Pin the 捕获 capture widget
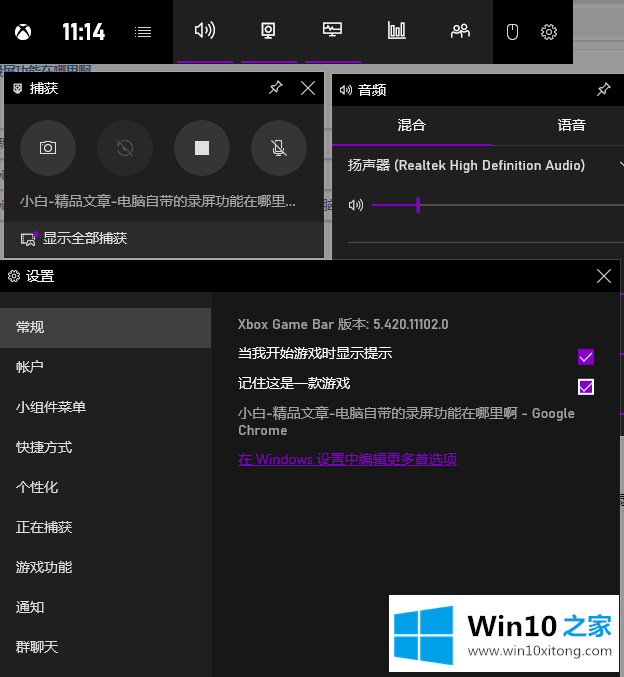 276,88
